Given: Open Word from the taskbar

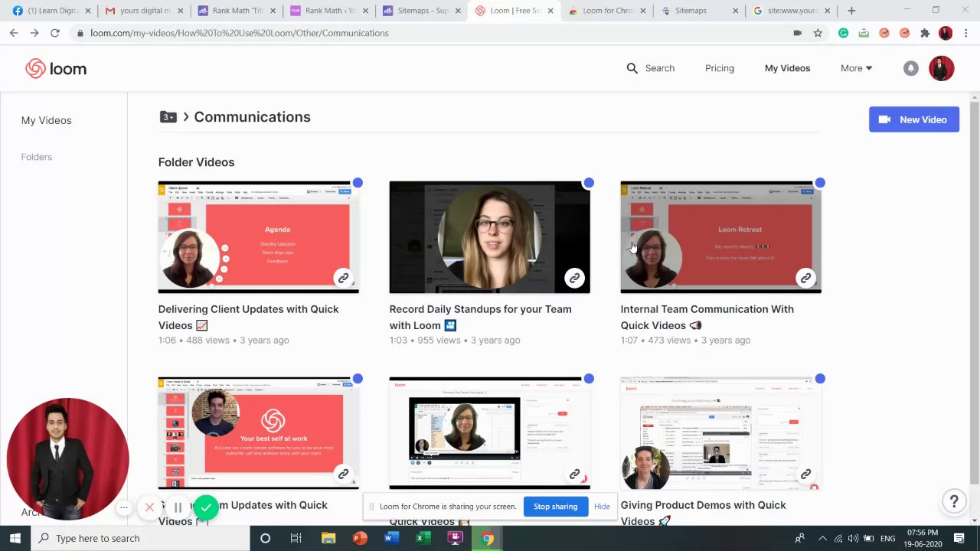Looking at the screenshot, I should (x=391, y=538).
